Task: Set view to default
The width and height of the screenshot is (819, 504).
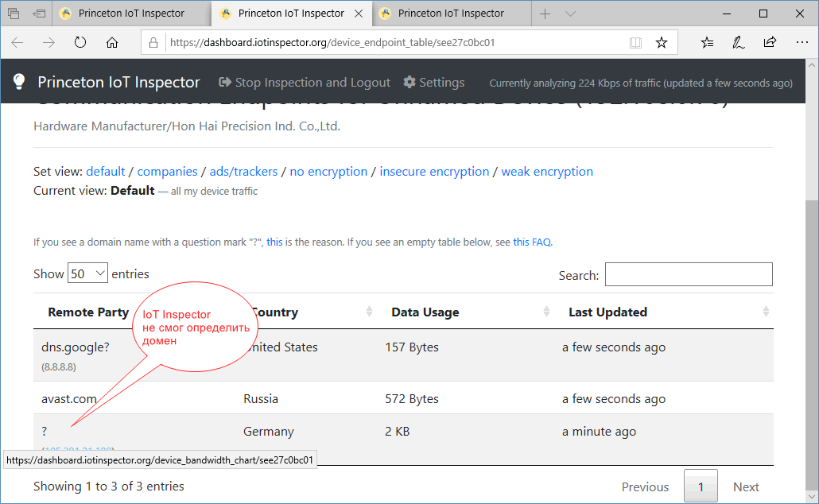Action: click(x=106, y=171)
